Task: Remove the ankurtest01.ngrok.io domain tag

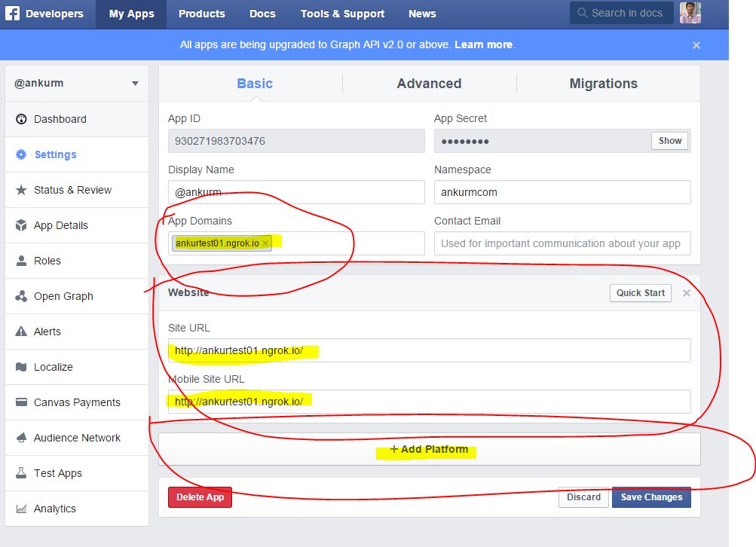Action: point(264,243)
